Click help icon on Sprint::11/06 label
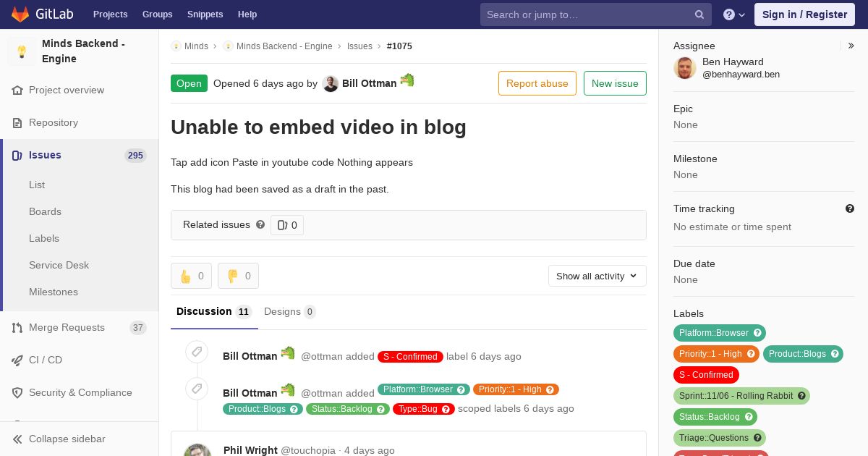 801,396
